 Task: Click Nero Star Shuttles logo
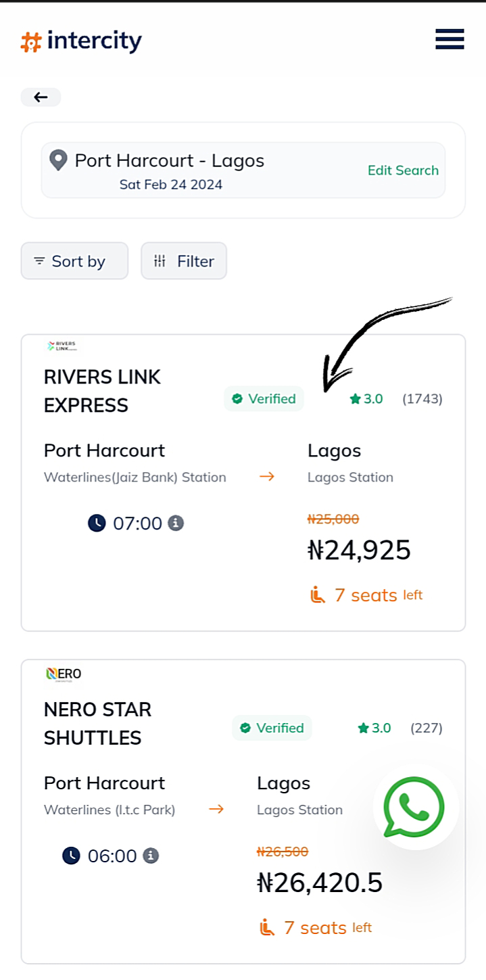64,674
